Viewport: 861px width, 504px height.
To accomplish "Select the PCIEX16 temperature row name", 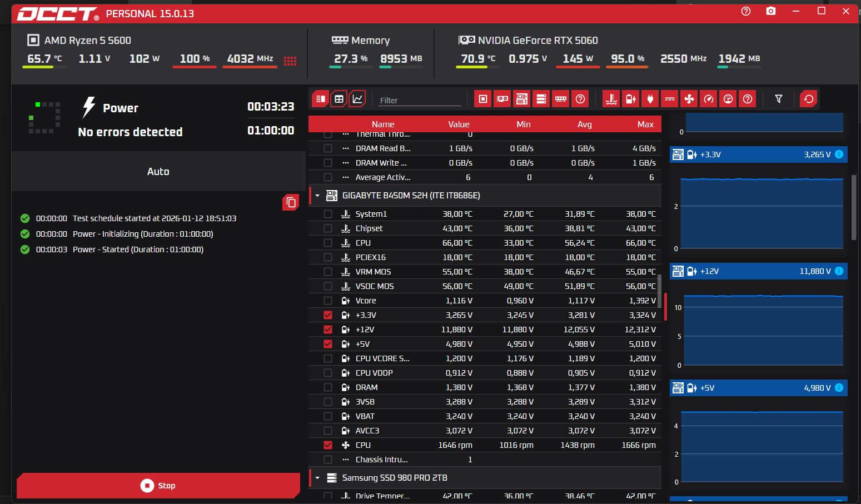I will click(x=371, y=257).
